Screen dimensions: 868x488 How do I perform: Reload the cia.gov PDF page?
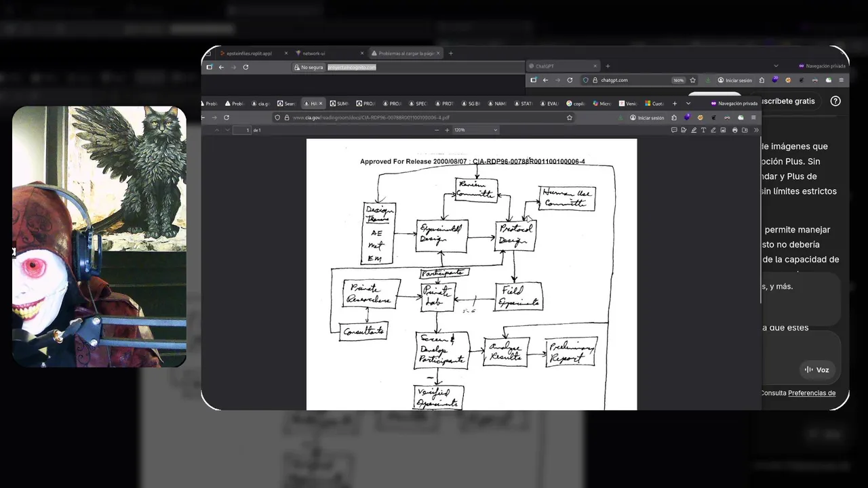226,117
